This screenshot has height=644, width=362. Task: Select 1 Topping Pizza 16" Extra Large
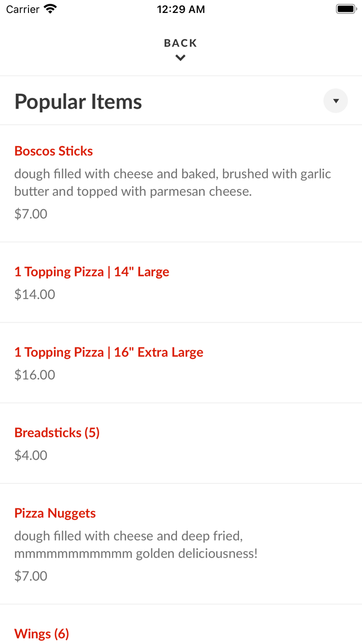(x=109, y=352)
